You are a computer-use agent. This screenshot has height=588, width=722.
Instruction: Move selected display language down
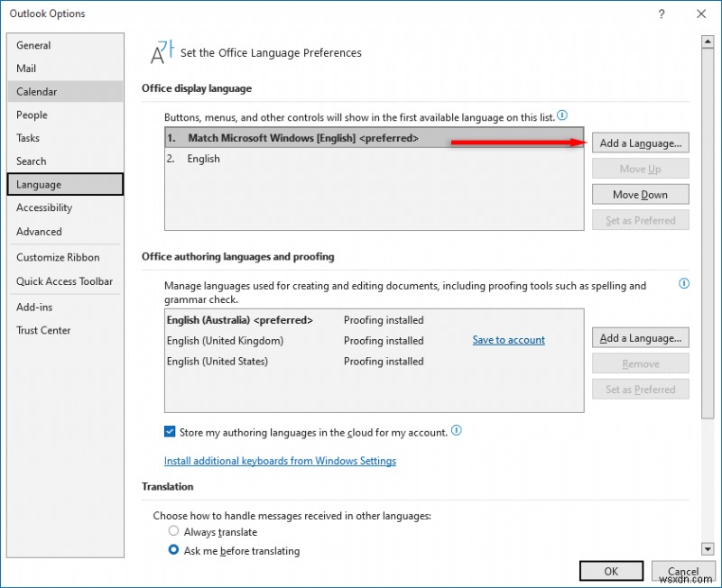pos(640,195)
